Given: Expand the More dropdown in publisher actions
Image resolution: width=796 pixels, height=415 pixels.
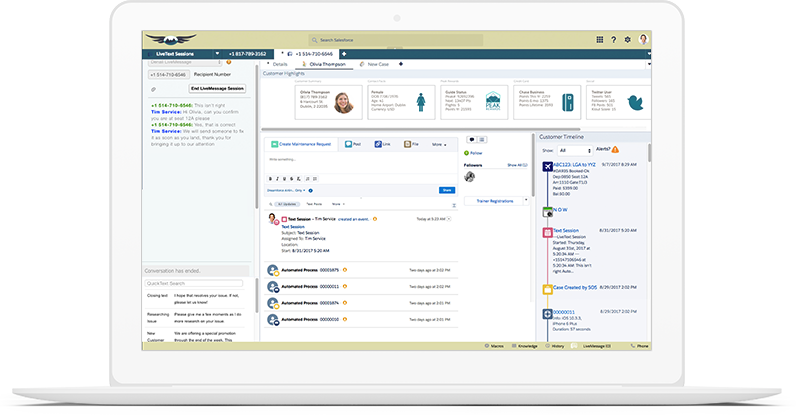Looking at the screenshot, I should tap(438, 144).
